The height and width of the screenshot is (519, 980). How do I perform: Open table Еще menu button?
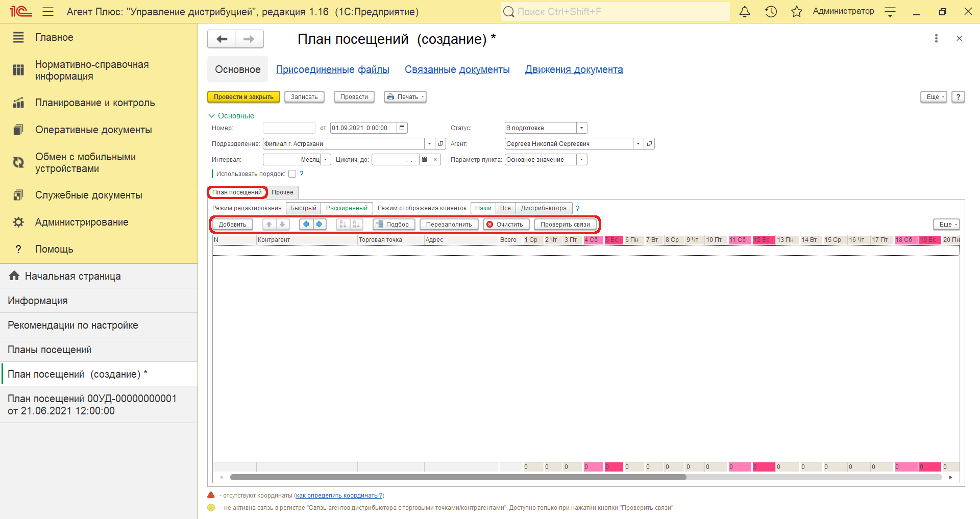(x=947, y=225)
